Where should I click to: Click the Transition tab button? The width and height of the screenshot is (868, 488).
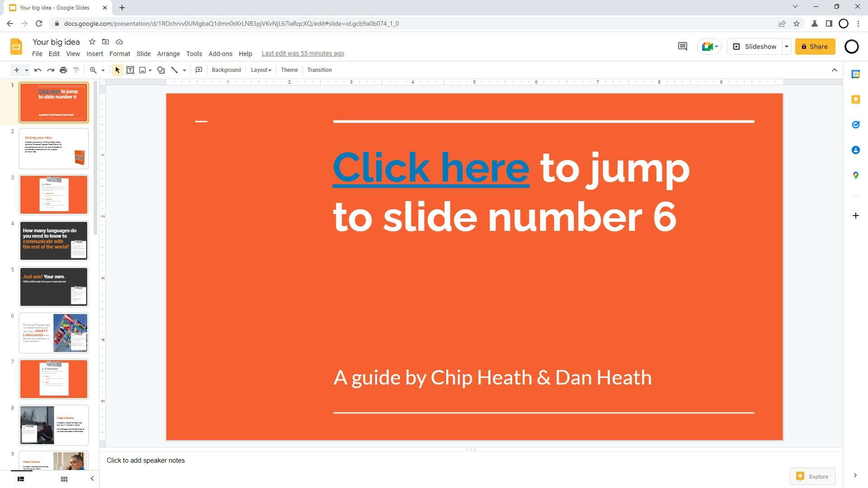click(320, 70)
